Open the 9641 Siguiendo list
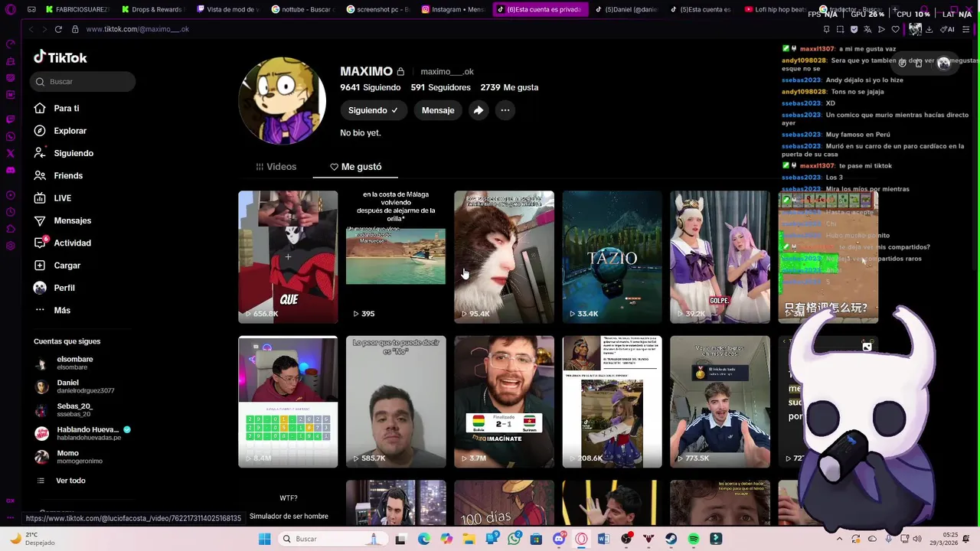Image resolution: width=980 pixels, height=551 pixels. pos(371,87)
